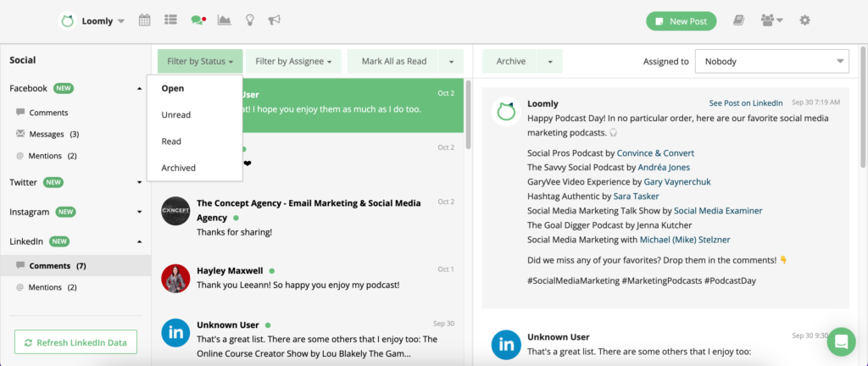Image resolution: width=868 pixels, height=366 pixels.
Task: Open the Filter by Assignee dropdown
Action: click(293, 61)
